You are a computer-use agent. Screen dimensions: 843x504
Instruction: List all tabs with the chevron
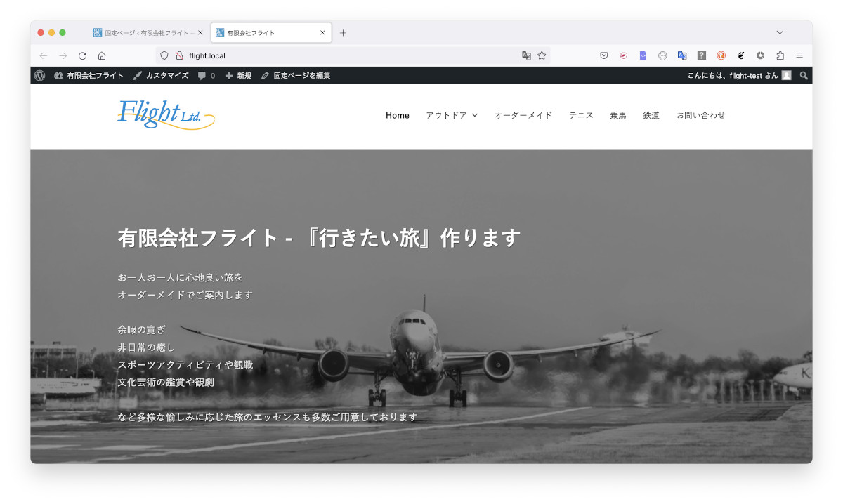pos(780,33)
